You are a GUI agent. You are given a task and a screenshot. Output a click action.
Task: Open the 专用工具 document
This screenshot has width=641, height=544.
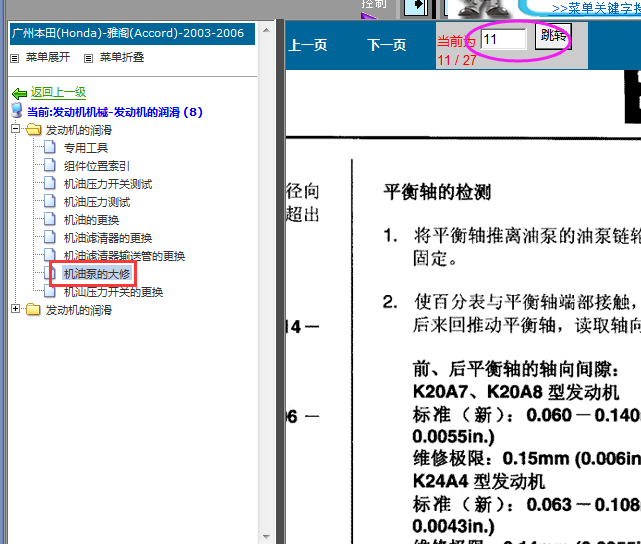coord(86,148)
